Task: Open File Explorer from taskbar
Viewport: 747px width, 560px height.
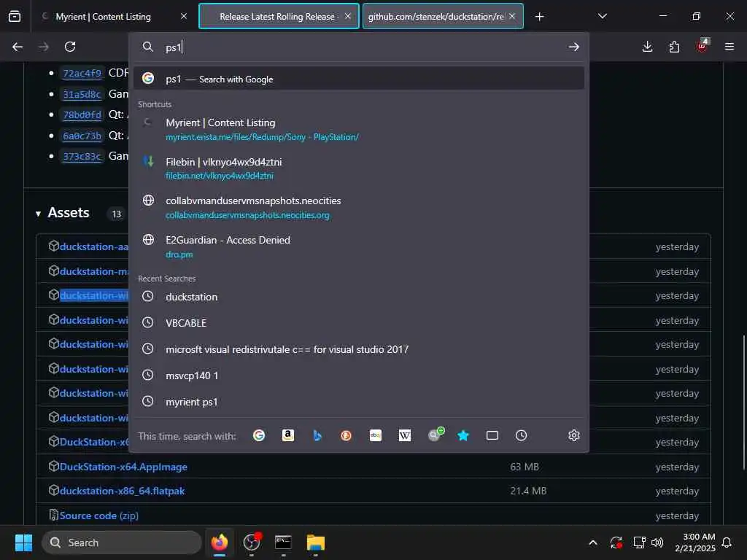Action: [315, 542]
